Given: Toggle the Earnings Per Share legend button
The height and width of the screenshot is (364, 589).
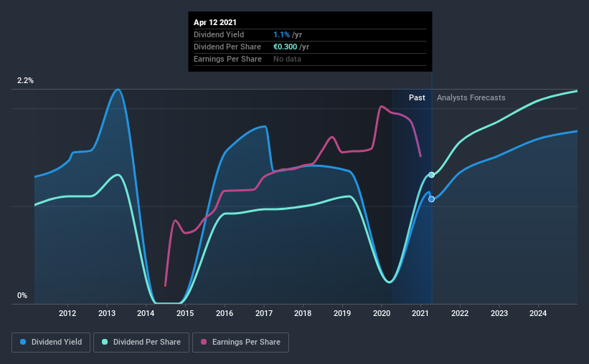Looking at the screenshot, I should click(x=240, y=343).
